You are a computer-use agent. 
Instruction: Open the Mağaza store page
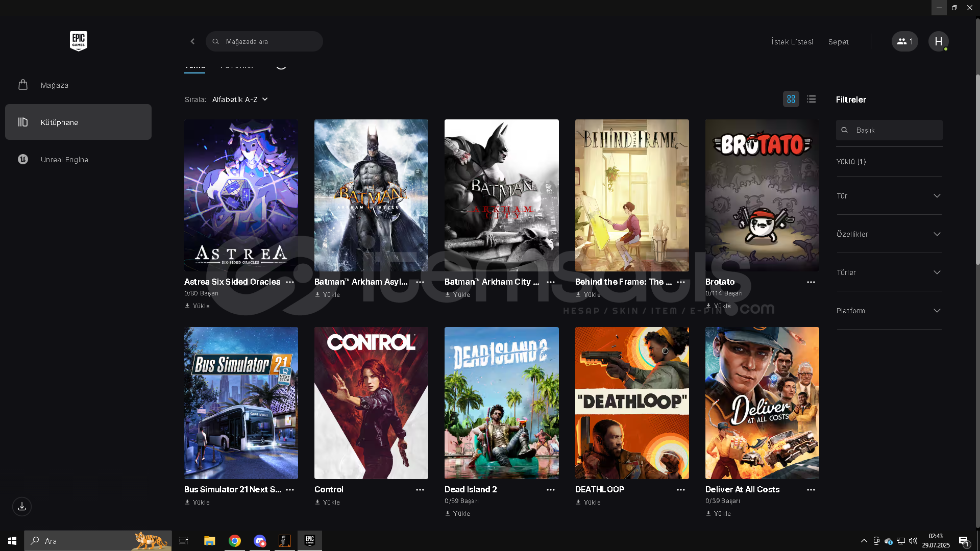78,85
